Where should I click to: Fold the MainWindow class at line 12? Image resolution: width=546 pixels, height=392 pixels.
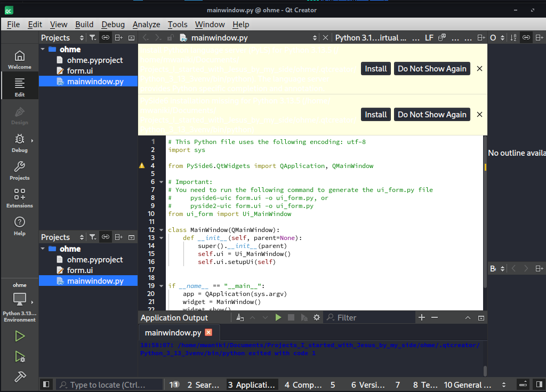162,230
